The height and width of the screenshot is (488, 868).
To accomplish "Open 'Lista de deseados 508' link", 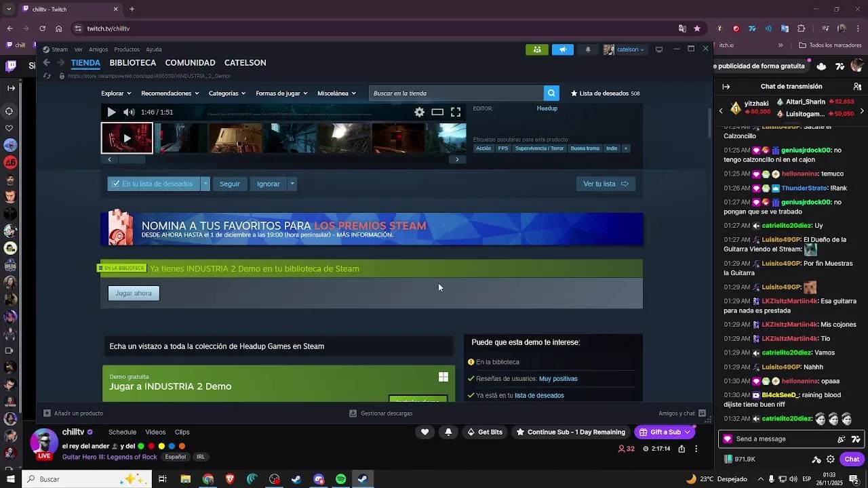I will 606,94.
